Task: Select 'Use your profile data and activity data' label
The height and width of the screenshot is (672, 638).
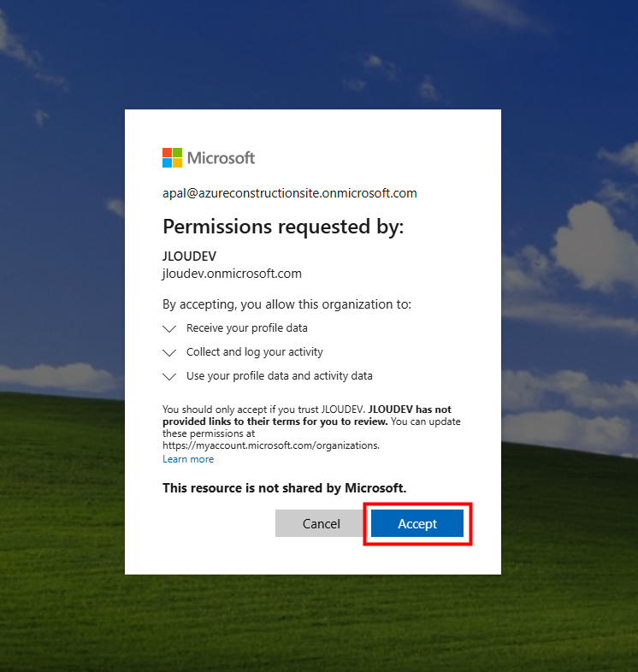Action: coord(279,376)
